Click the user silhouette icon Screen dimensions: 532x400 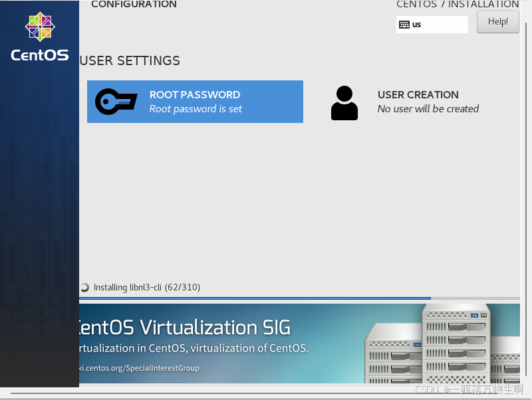tap(344, 103)
